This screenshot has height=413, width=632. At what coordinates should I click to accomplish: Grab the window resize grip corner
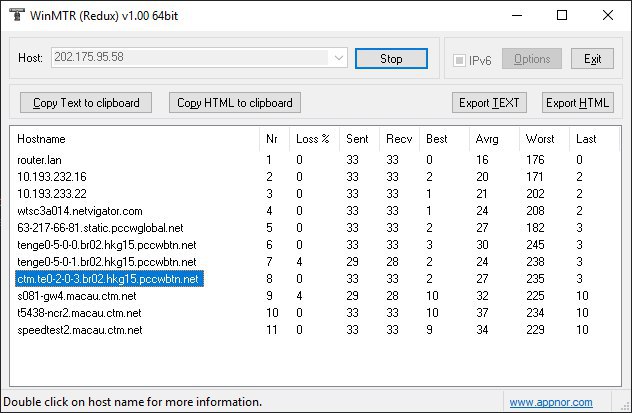(x=626, y=407)
